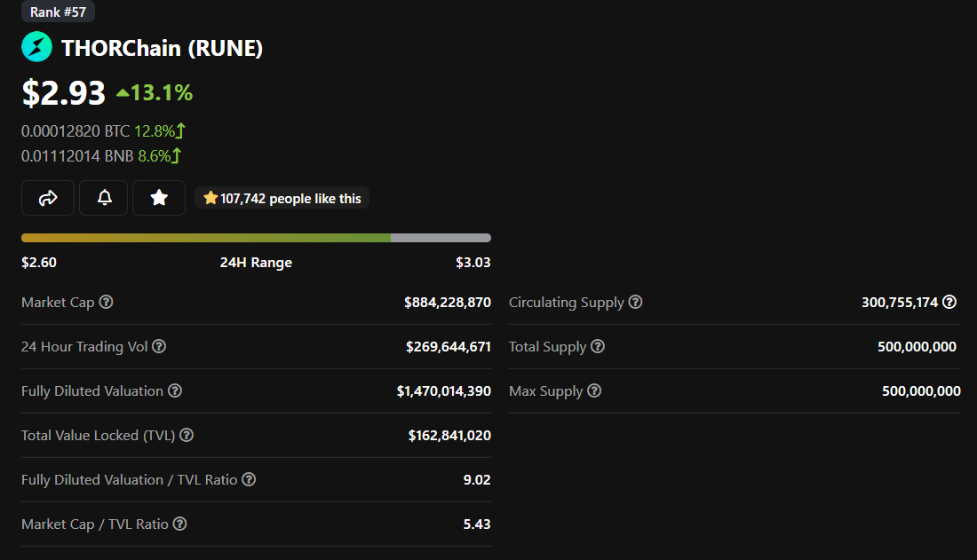Click the 24H Range price bar
Screen dimensions: 977x560
256,238
